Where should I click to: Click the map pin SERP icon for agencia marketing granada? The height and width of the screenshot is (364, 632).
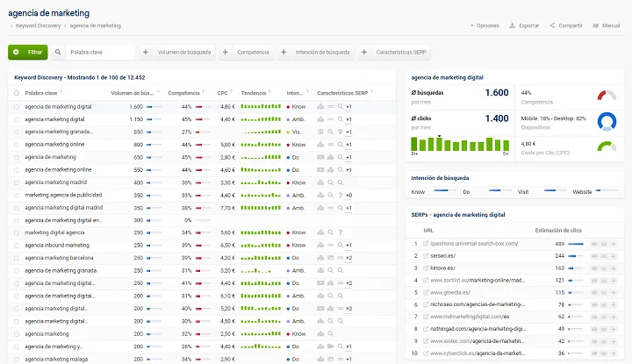341,132
